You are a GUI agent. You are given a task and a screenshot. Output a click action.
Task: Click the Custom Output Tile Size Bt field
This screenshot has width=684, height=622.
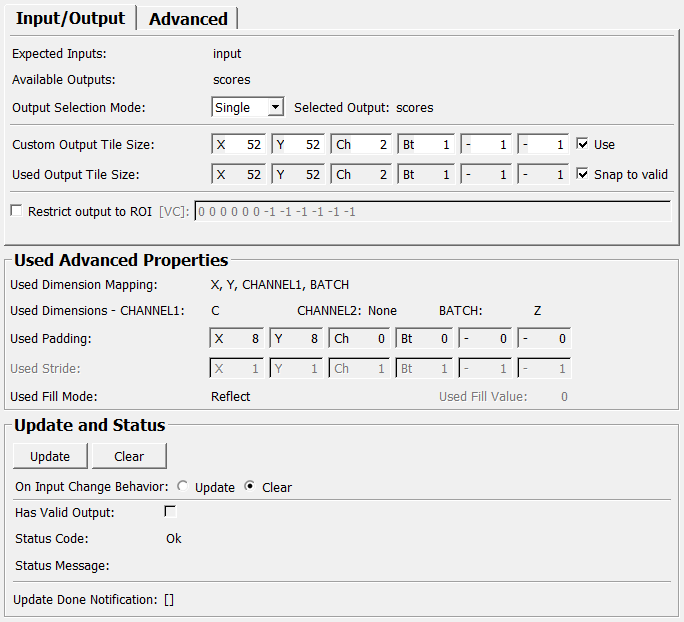click(x=426, y=145)
